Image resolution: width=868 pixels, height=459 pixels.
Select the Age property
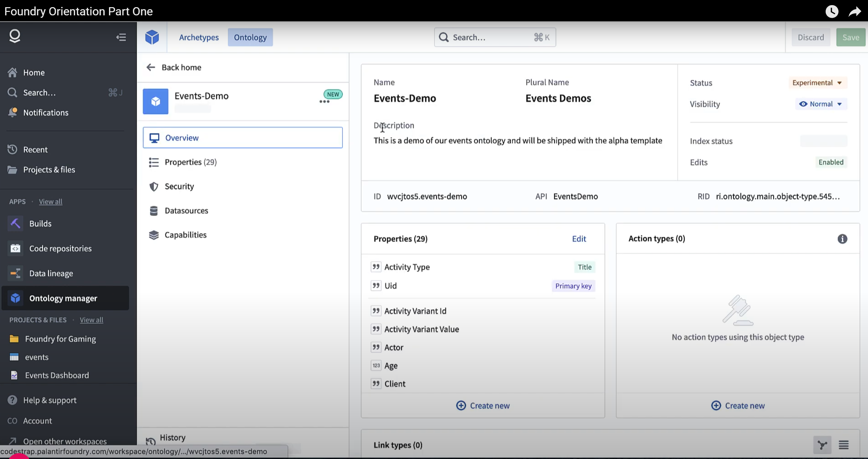pos(483,365)
